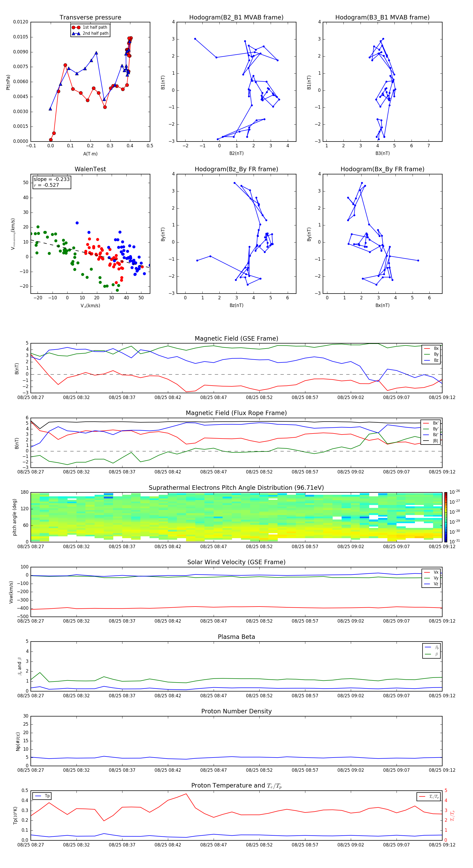
Task: Click '08/25 09:12' tick under temperature plot
Action: [442, 845]
